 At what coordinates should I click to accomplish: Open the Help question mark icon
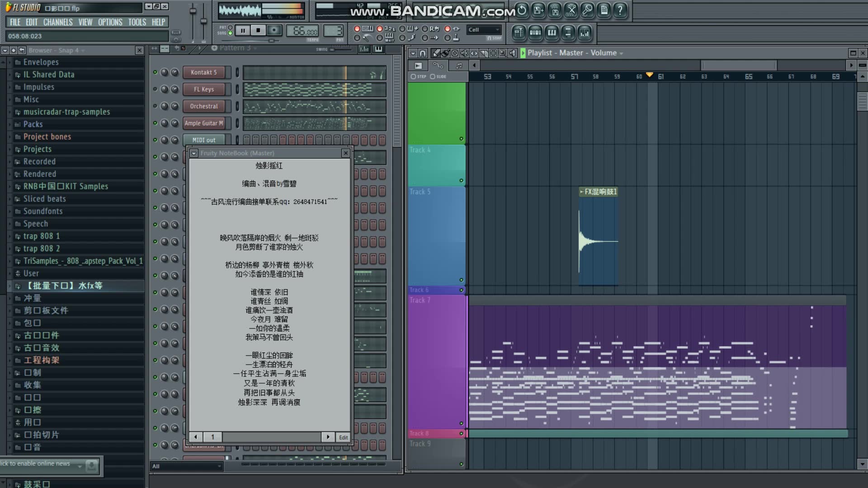(620, 10)
